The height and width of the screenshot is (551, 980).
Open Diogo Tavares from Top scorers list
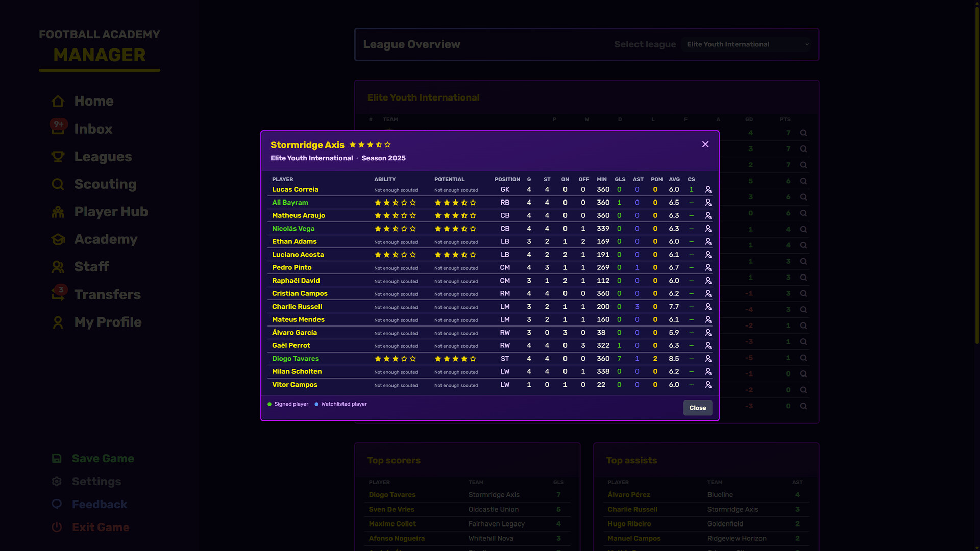point(392,495)
